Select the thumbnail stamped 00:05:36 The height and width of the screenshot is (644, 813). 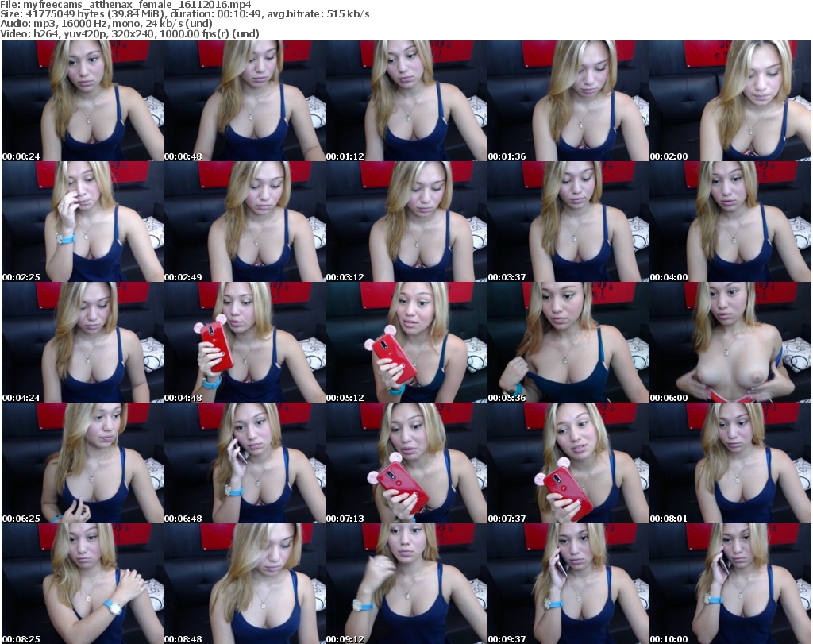tap(568, 343)
